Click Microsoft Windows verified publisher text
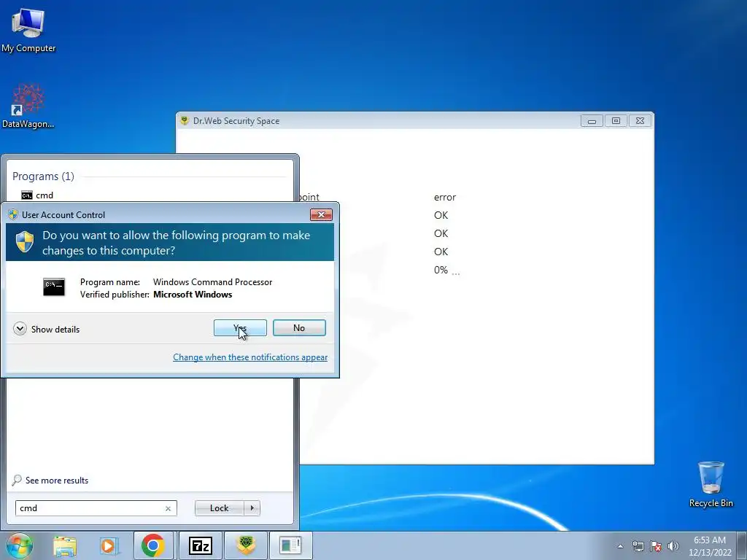Image resolution: width=747 pixels, height=560 pixels. click(193, 295)
